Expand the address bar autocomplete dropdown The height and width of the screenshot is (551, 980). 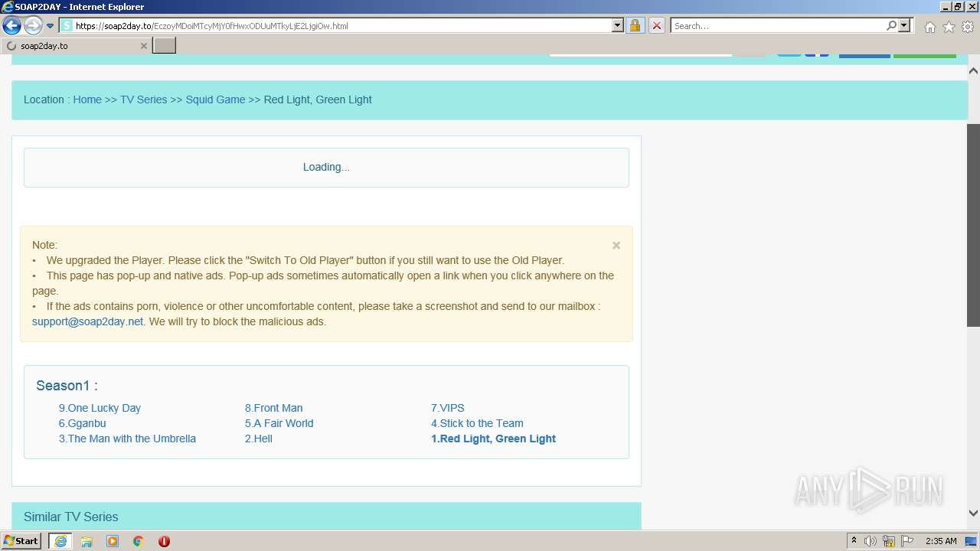click(x=618, y=26)
